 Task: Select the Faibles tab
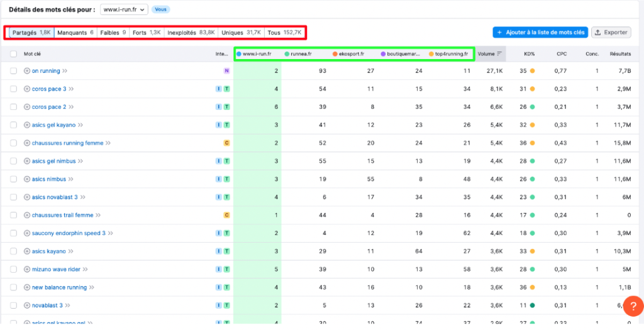coord(113,33)
